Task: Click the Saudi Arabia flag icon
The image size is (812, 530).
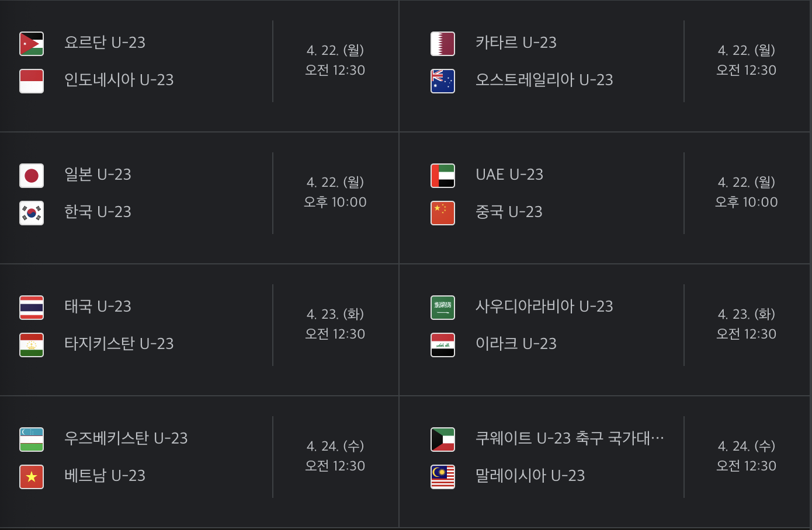Action: point(442,308)
